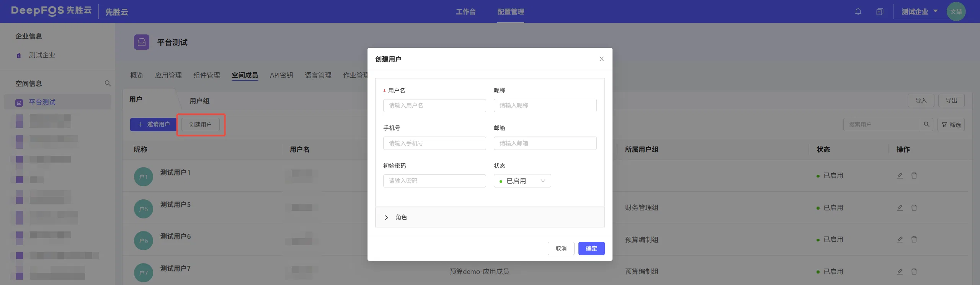Click the 搜索用户 search box
This screenshot has width=980, height=285.
click(882, 124)
